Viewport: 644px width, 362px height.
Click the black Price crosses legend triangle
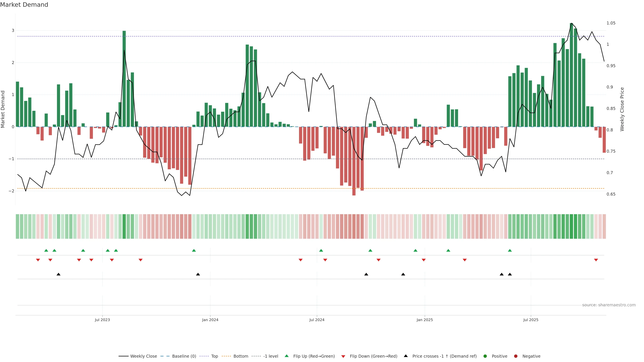(x=406, y=356)
